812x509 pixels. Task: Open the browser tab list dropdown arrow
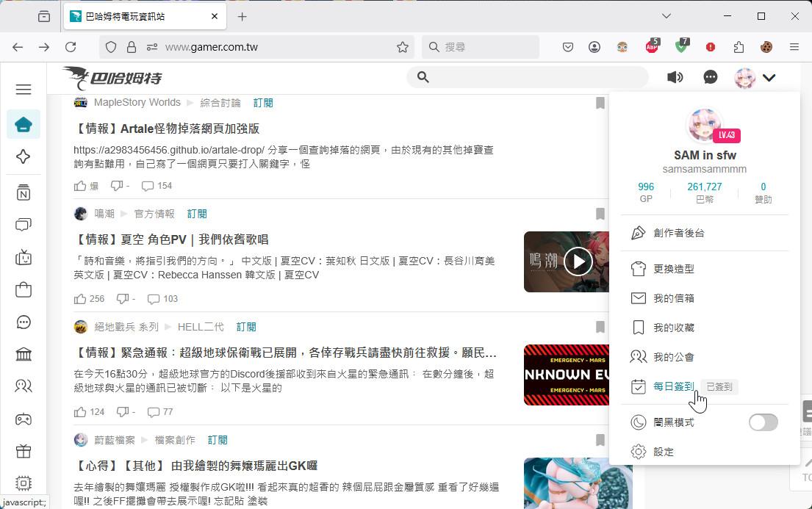point(666,16)
